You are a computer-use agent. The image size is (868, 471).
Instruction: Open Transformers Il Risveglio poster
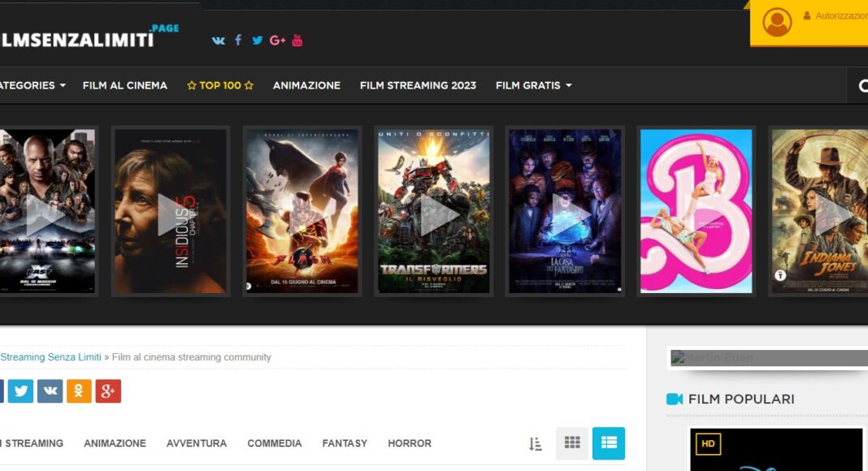pyautogui.click(x=433, y=211)
